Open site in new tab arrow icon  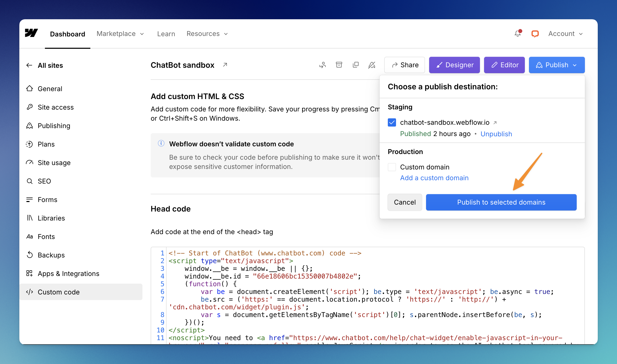[x=225, y=65]
